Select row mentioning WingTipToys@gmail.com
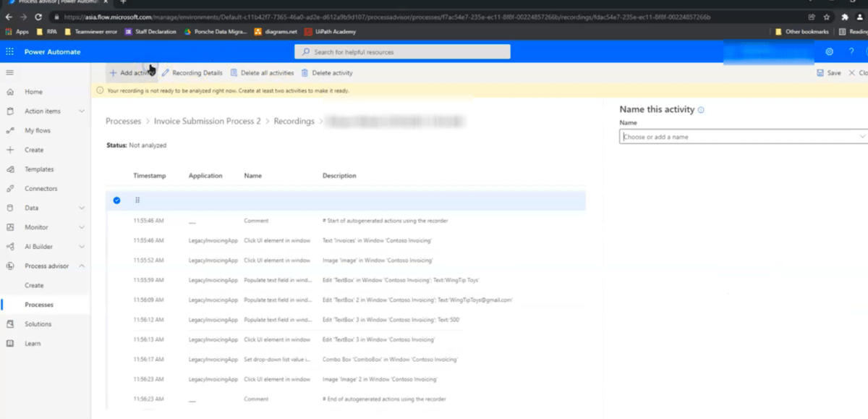This screenshot has width=868, height=419. (346, 300)
